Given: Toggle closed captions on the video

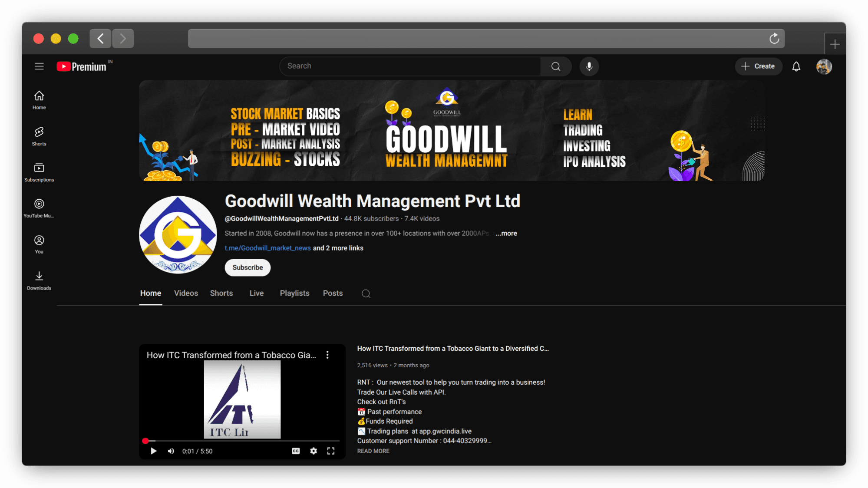Looking at the screenshot, I should pos(296,451).
